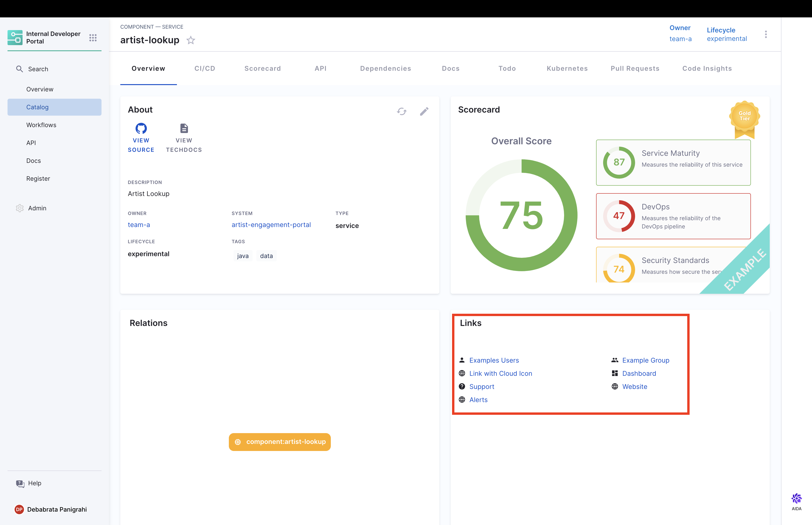Click the DevOps scorecard card

[x=673, y=216]
